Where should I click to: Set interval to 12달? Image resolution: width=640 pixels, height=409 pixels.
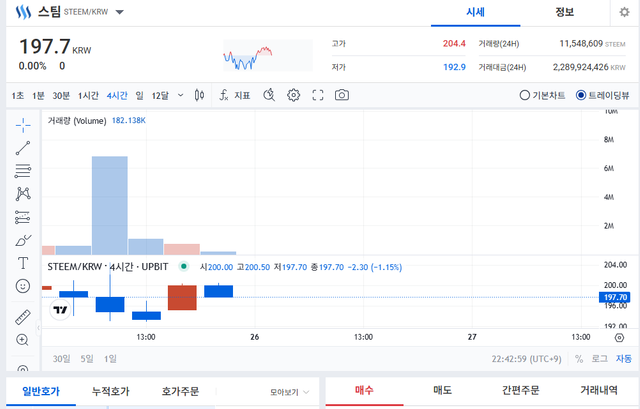[x=160, y=96]
